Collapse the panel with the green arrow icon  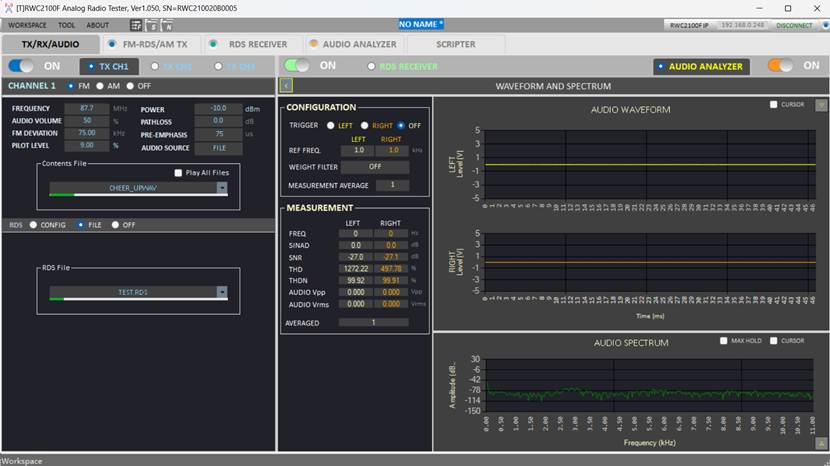[x=287, y=87]
